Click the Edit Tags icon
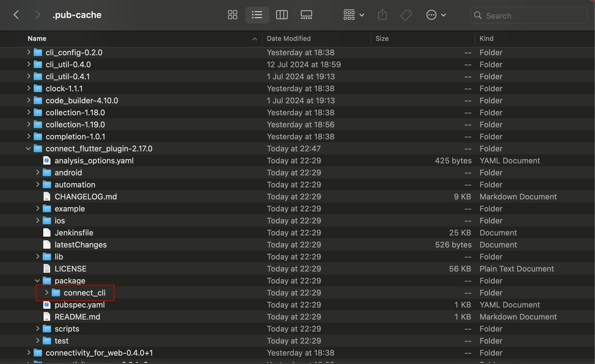 click(x=406, y=15)
